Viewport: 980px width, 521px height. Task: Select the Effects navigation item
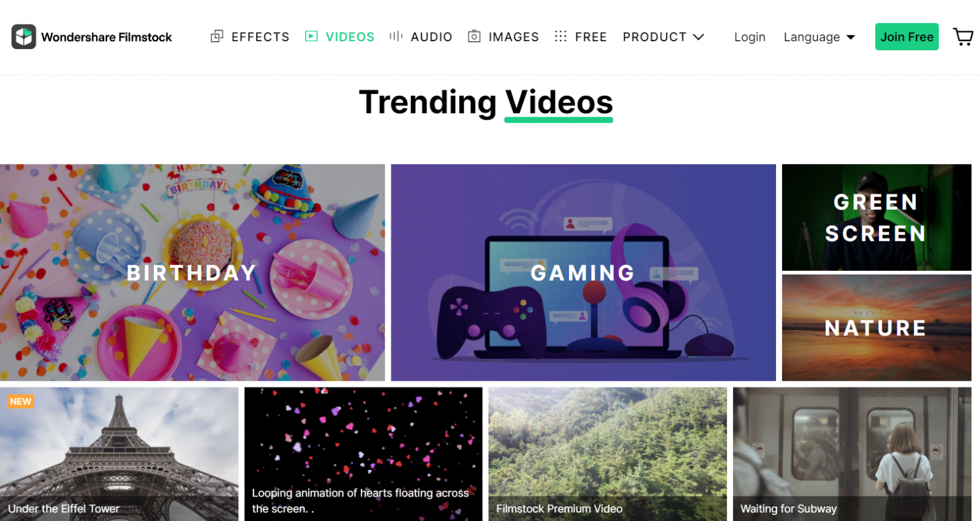click(260, 37)
